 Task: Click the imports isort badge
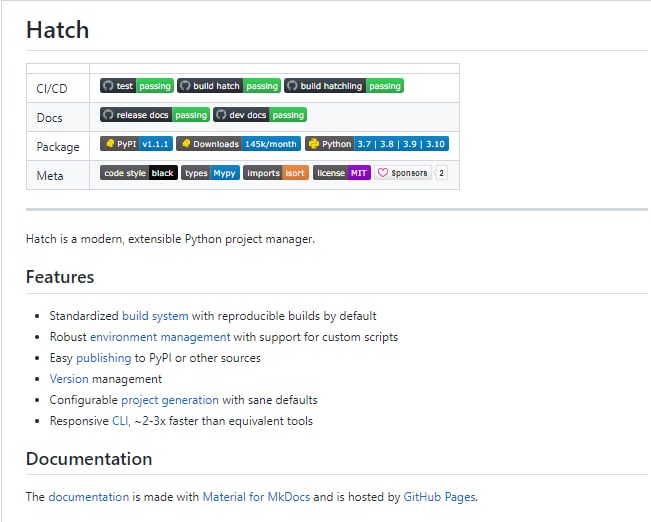[x=276, y=173]
